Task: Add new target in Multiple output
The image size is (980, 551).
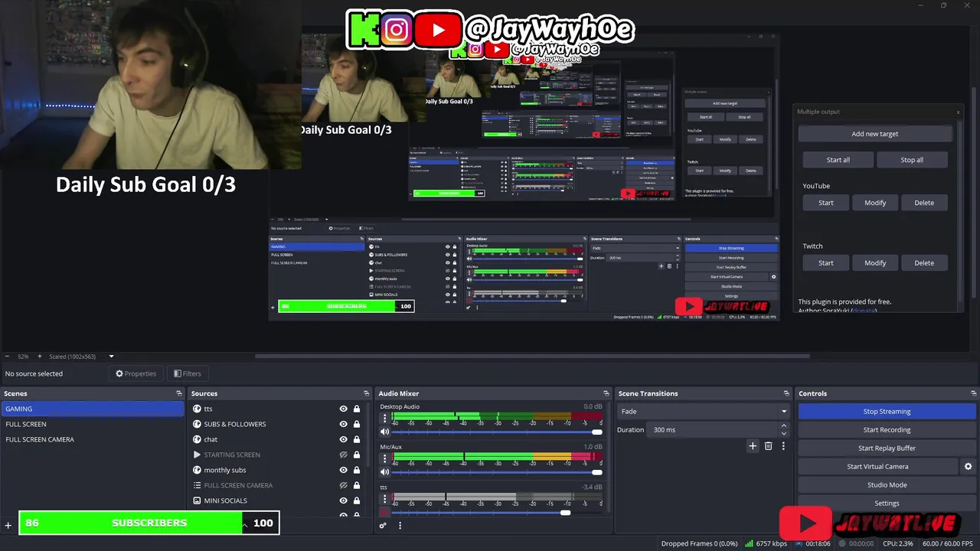Action: (x=874, y=134)
